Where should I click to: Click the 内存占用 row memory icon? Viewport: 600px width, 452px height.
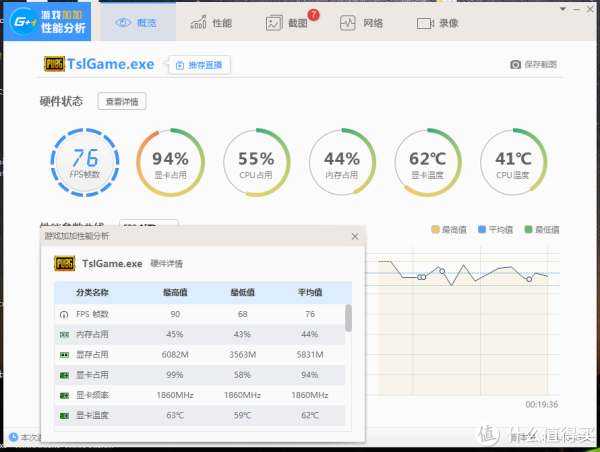point(64,335)
